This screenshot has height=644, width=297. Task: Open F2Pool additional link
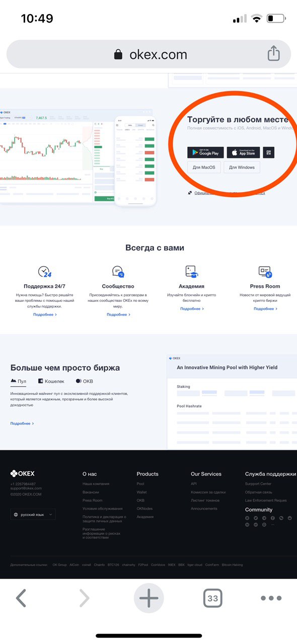[x=142, y=565]
